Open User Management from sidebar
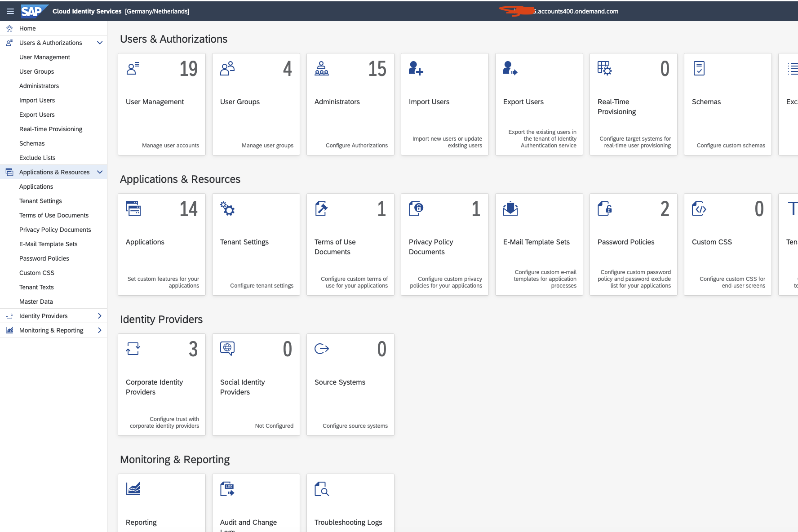The image size is (798, 532). click(53, 57)
